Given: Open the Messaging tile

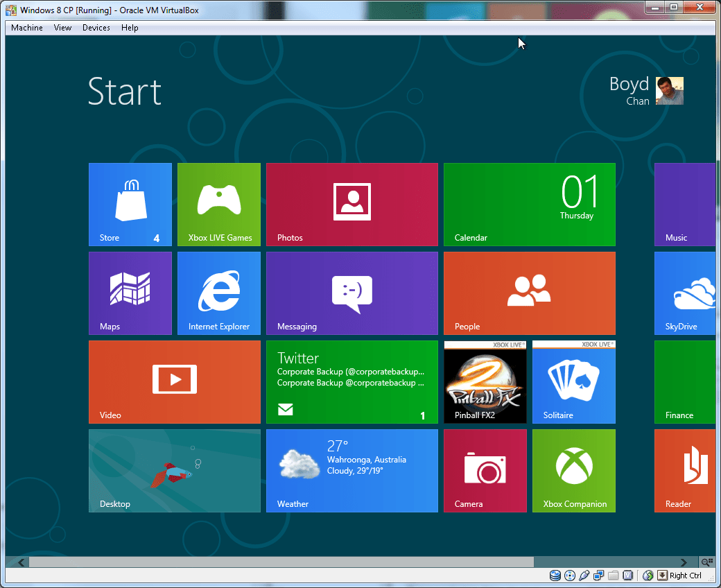Looking at the screenshot, I should 351,293.
